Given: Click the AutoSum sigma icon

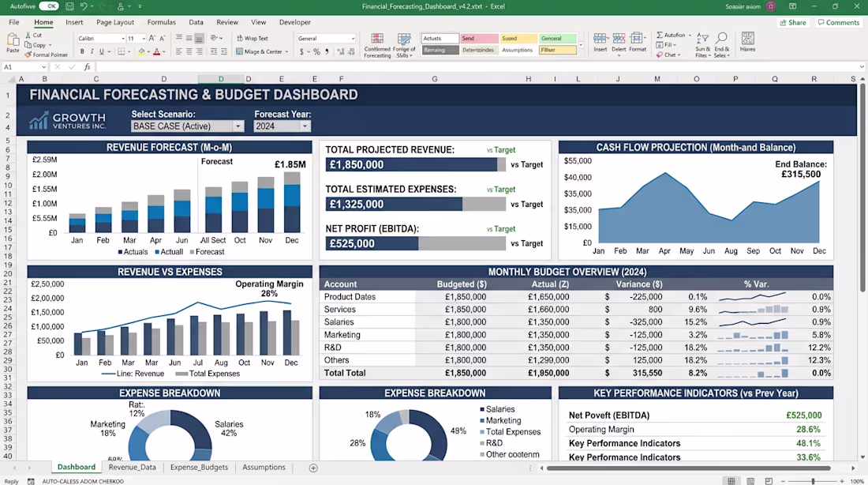Looking at the screenshot, I should 660,35.
